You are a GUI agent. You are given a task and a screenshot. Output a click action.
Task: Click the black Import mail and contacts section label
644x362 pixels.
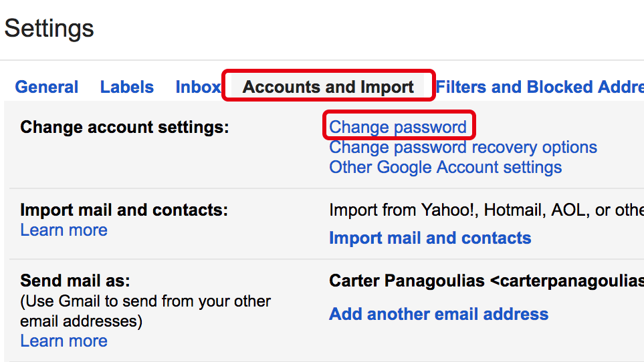[x=124, y=210]
